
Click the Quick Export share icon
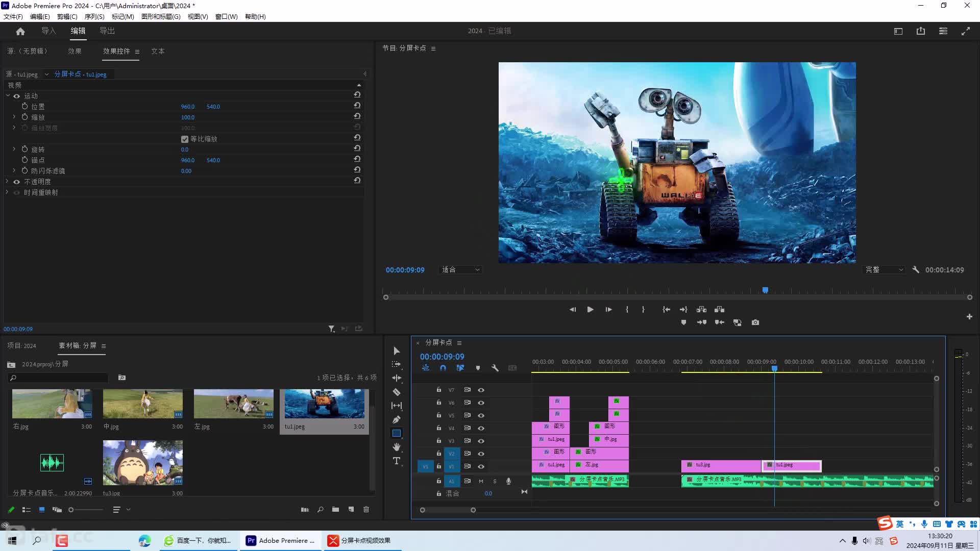pos(921,31)
